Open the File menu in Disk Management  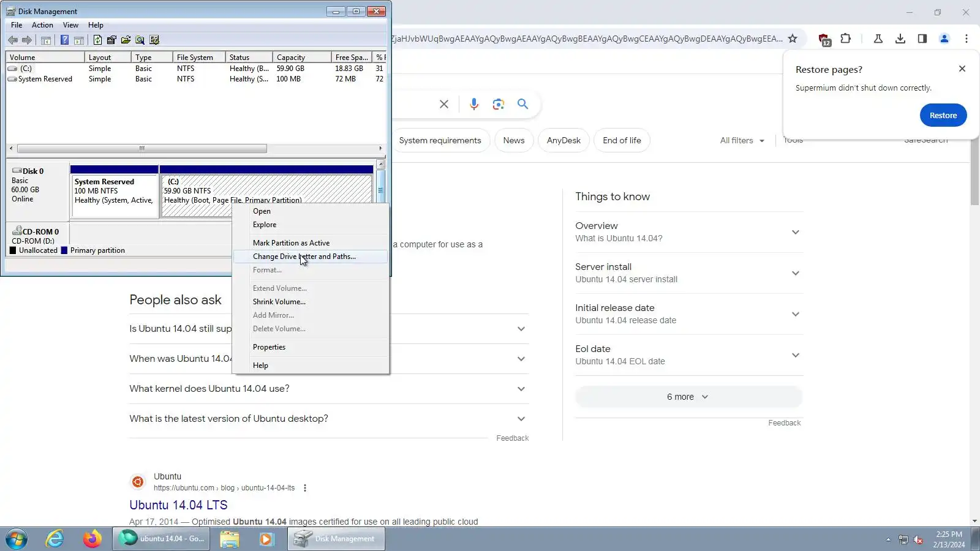coord(17,25)
